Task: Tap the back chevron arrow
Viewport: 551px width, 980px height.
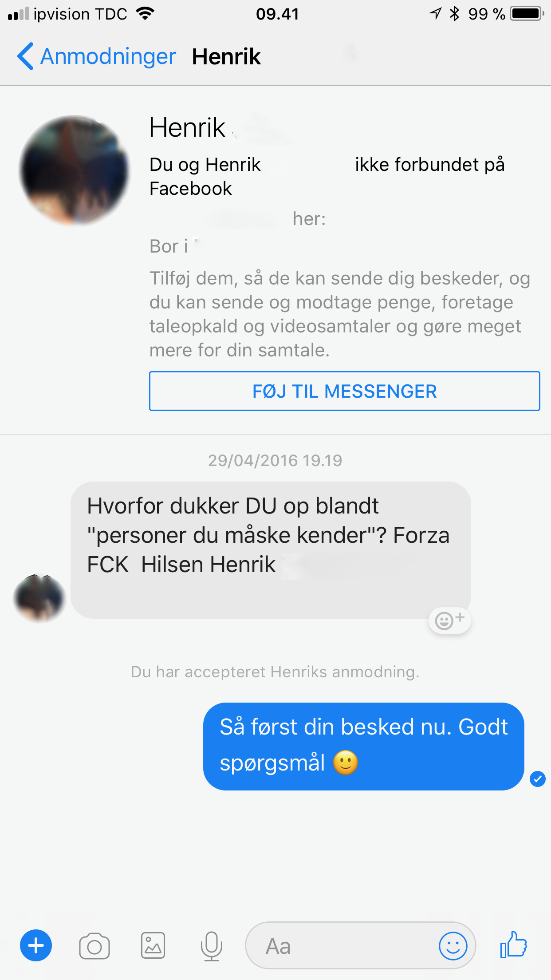Action: [x=25, y=56]
